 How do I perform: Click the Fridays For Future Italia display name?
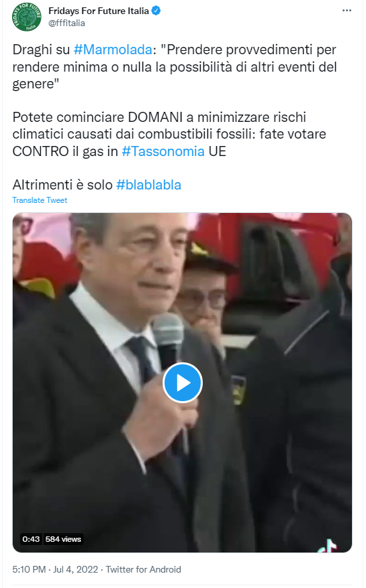coord(98,11)
